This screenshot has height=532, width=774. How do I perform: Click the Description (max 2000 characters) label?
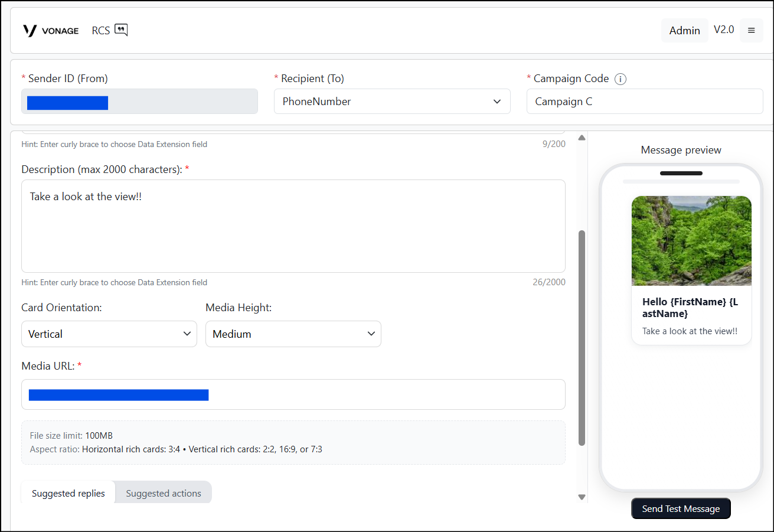pyautogui.click(x=105, y=169)
